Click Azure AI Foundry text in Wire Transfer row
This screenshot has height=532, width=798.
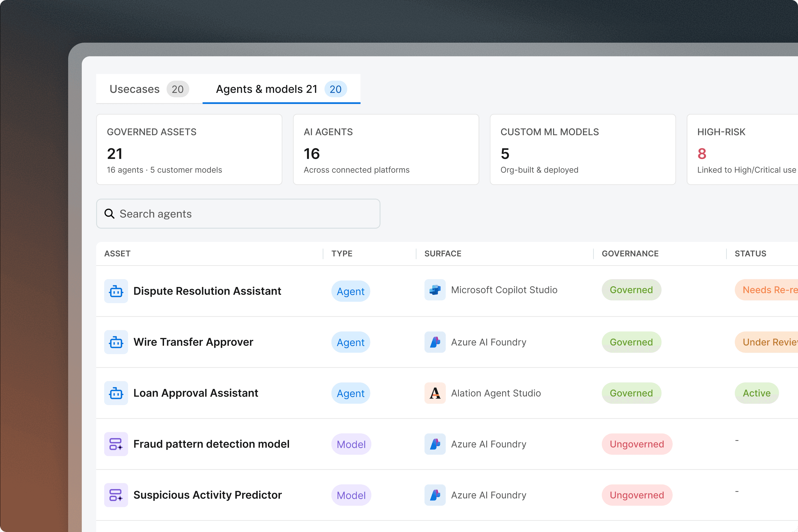(x=488, y=342)
